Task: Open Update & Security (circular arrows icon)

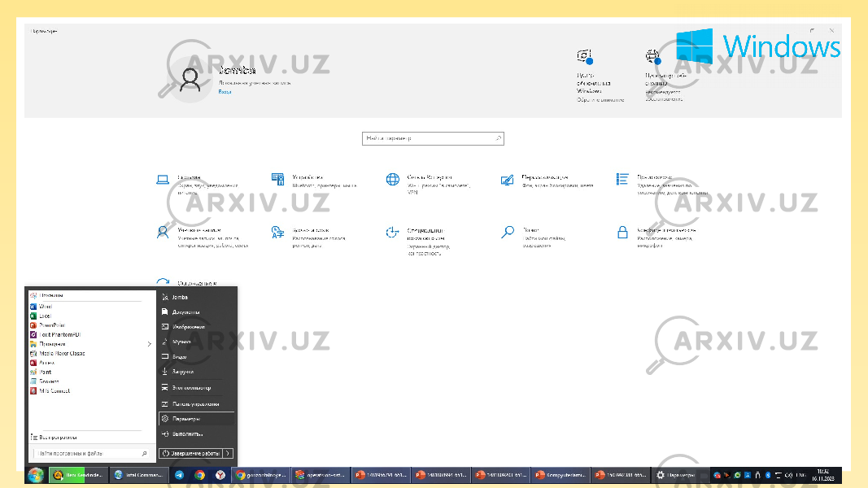Action: point(186,282)
